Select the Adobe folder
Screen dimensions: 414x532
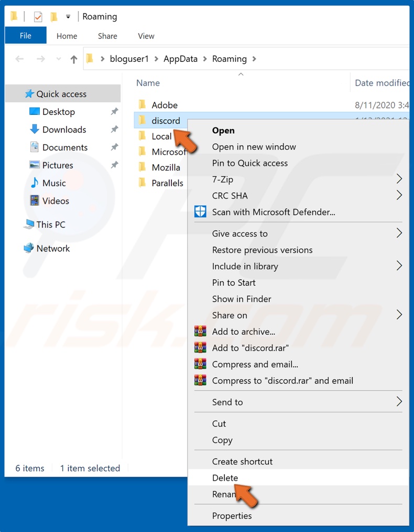click(165, 105)
